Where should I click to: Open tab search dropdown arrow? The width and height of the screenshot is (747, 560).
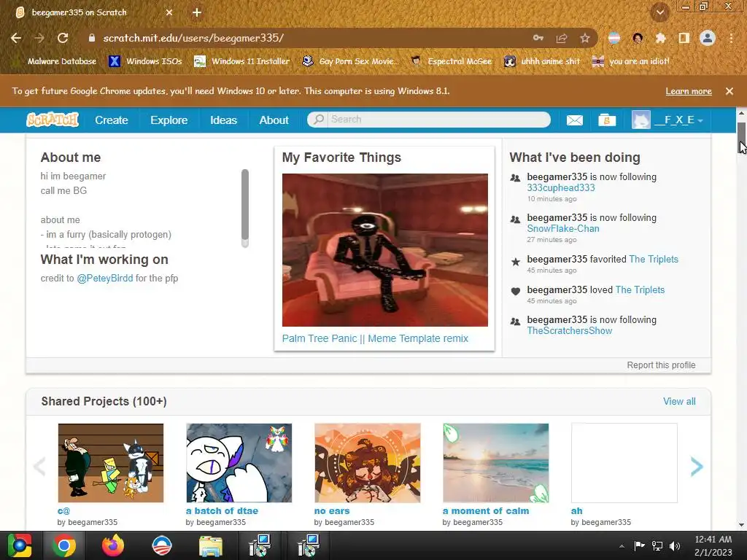tap(660, 13)
